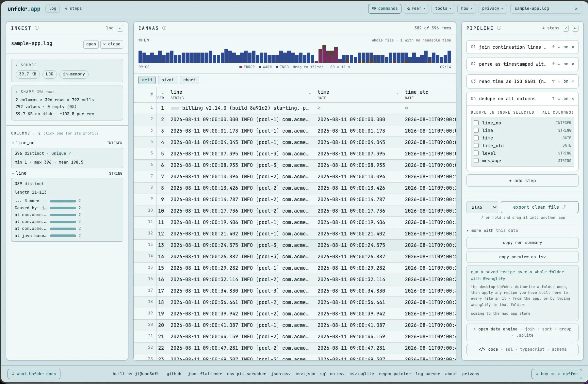The height and width of the screenshot is (384, 588).
Task: Open the regex painter footer link
Action: pos(395,374)
